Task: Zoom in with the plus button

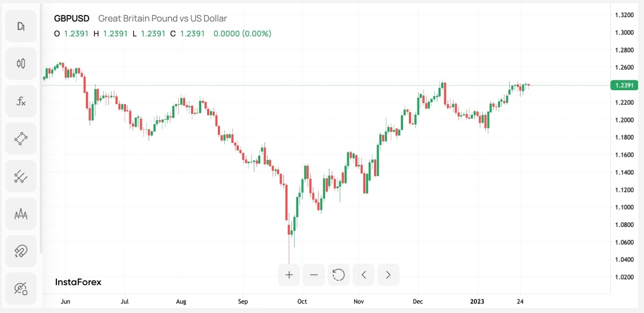Action: click(x=289, y=275)
